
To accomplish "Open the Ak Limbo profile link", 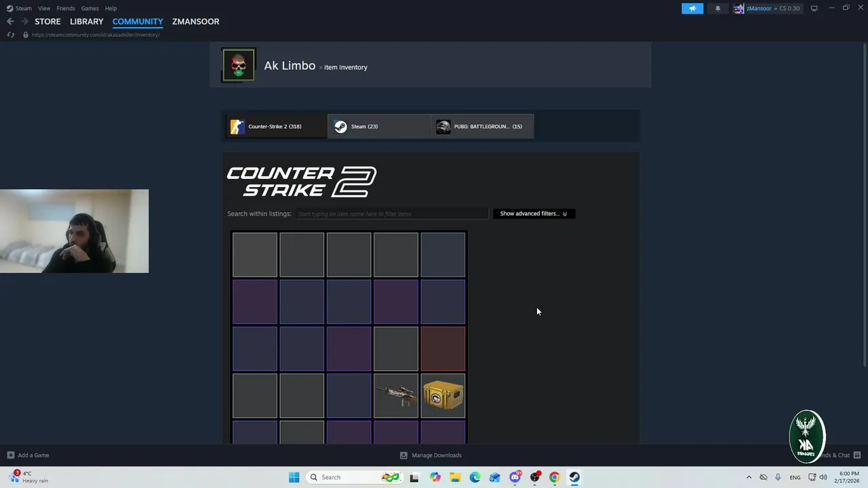I will (290, 66).
